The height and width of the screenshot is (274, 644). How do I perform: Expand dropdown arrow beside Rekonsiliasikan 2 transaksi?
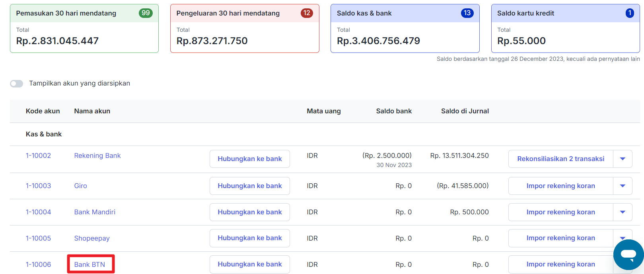(x=623, y=159)
